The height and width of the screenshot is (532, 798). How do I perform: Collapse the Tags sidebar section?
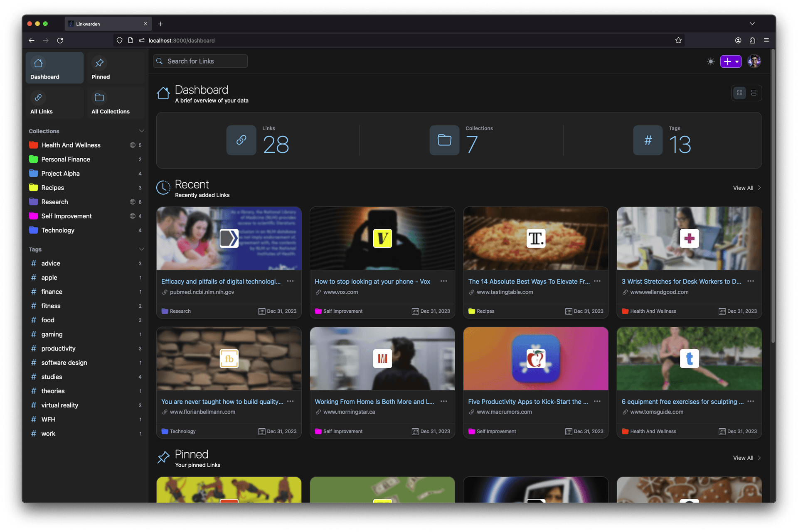click(x=142, y=249)
